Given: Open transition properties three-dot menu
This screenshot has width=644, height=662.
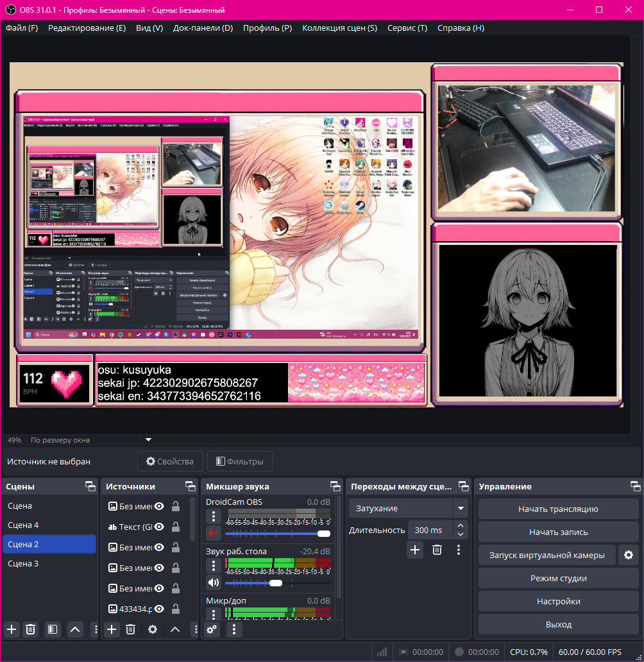Looking at the screenshot, I should (x=459, y=550).
